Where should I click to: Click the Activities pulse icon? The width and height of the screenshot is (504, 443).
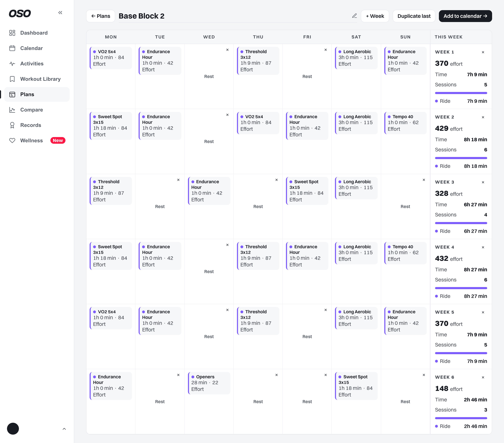coord(12,64)
